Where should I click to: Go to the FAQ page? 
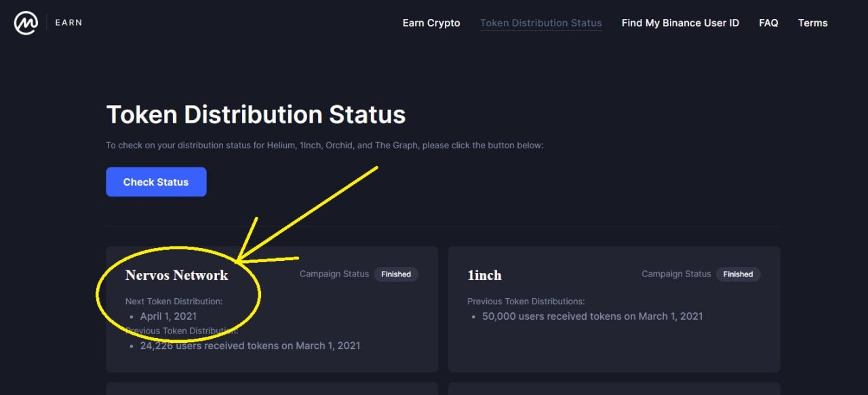point(768,23)
